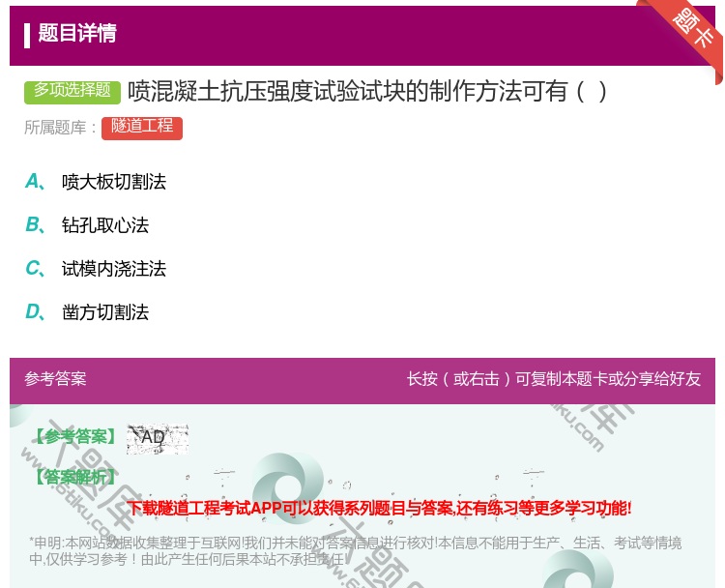This screenshot has width=725, height=588.
Task: Click the 【答案解析】 green label
Action: pyautogui.click(x=75, y=477)
